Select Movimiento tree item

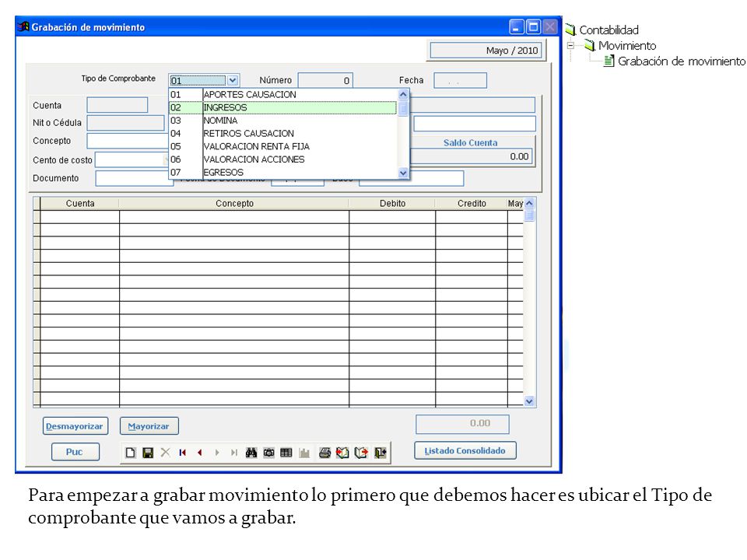[627, 46]
